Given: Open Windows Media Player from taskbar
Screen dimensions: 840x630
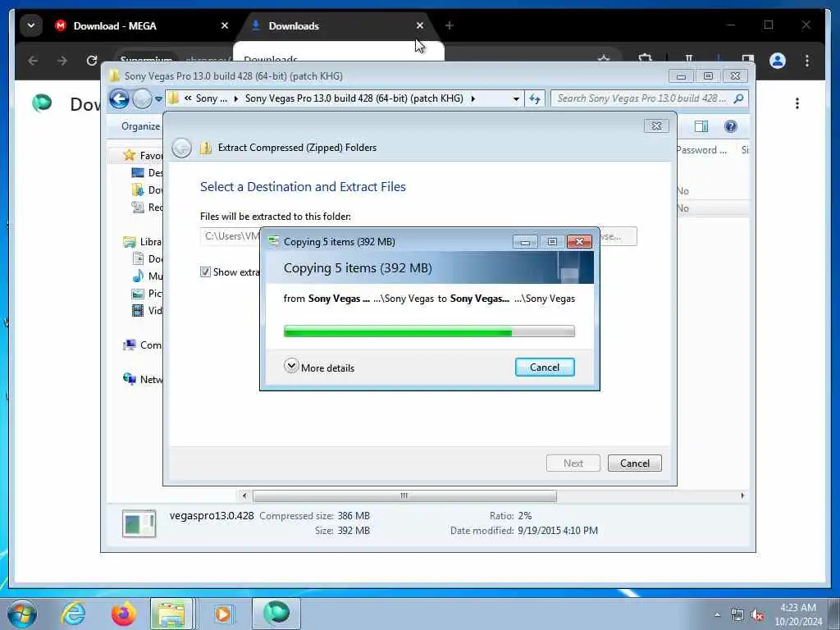Looking at the screenshot, I should [x=223, y=614].
